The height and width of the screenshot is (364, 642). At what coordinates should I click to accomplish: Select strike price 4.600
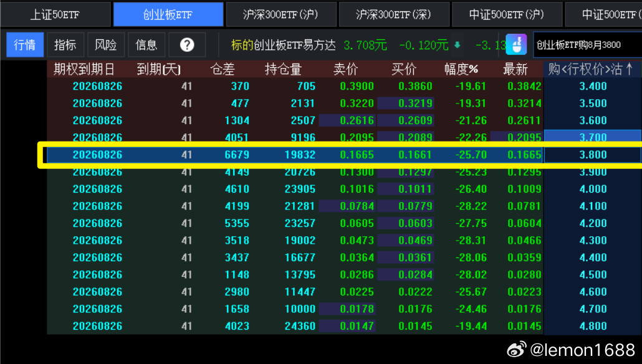pyautogui.click(x=593, y=292)
